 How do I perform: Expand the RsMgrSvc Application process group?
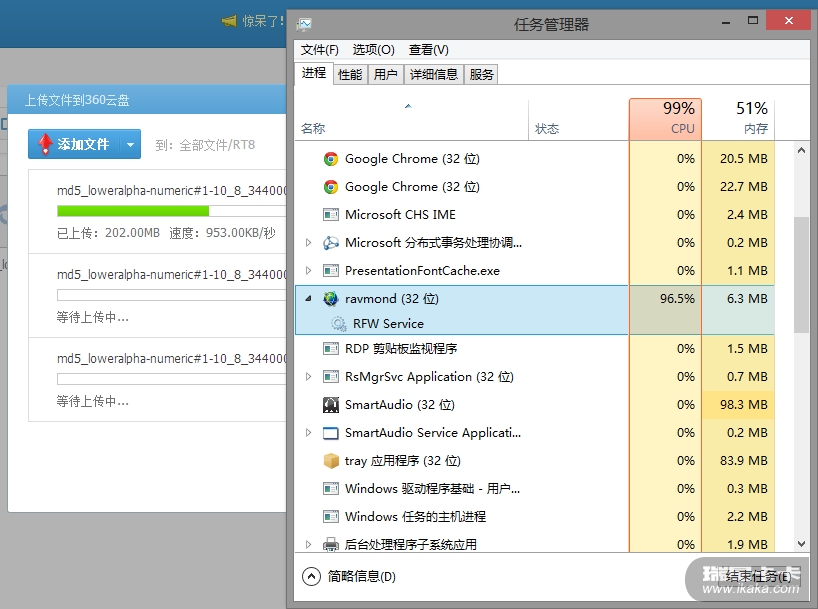[x=308, y=376]
